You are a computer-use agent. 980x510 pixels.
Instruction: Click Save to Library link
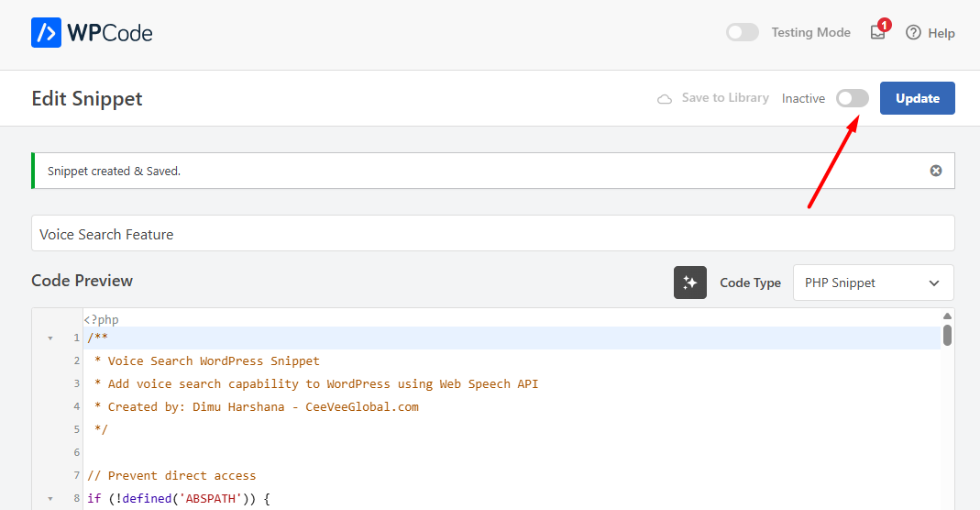[725, 97]
